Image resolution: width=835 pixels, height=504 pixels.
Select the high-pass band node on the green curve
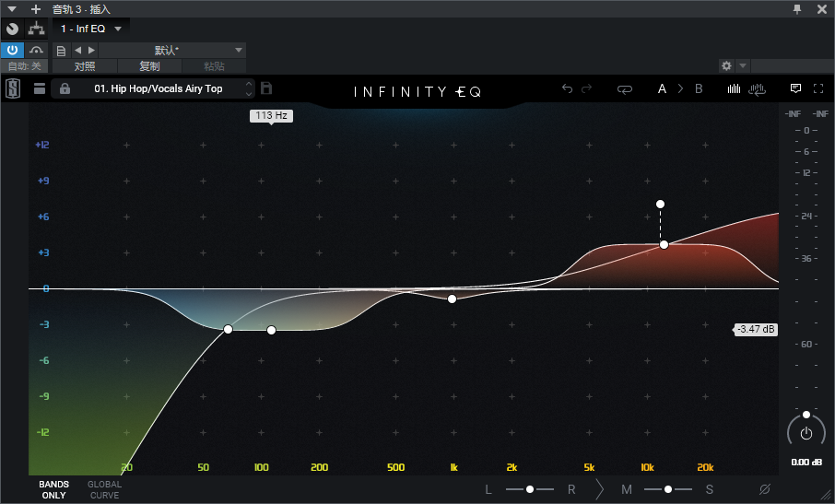pos(228,330)
